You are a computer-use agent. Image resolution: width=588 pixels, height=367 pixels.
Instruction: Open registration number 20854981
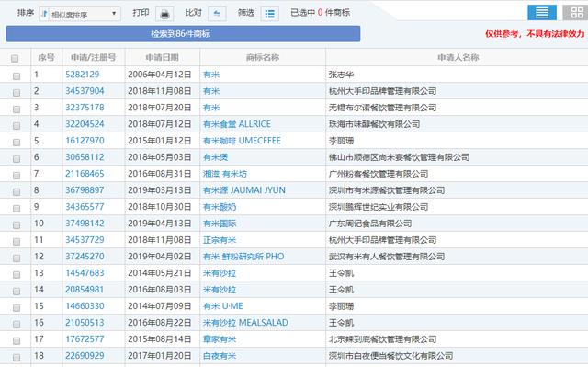point(85,290)
